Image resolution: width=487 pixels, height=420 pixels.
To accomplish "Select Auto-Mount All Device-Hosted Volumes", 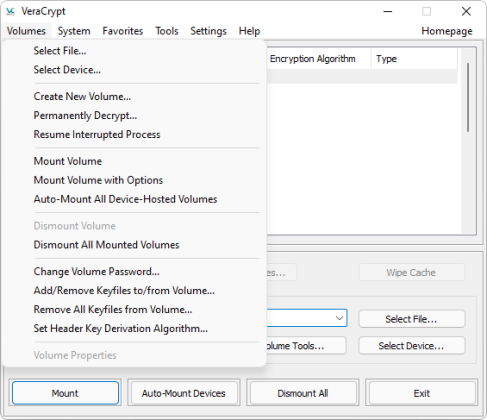I will tap(133, 199).
